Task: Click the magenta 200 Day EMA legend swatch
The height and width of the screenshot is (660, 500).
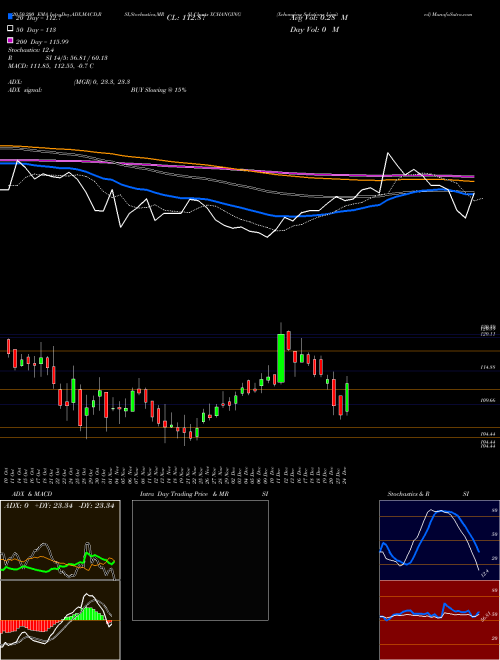Action: tap(10, 41)
